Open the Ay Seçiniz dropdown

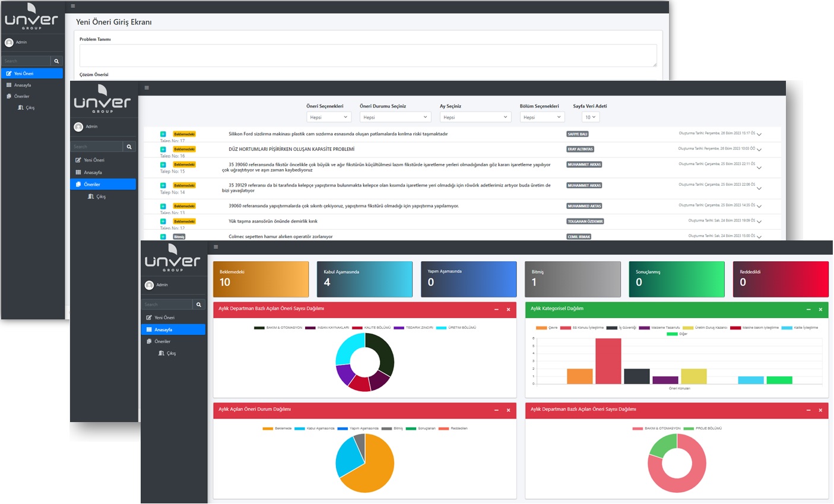click(x=474, y=117)
